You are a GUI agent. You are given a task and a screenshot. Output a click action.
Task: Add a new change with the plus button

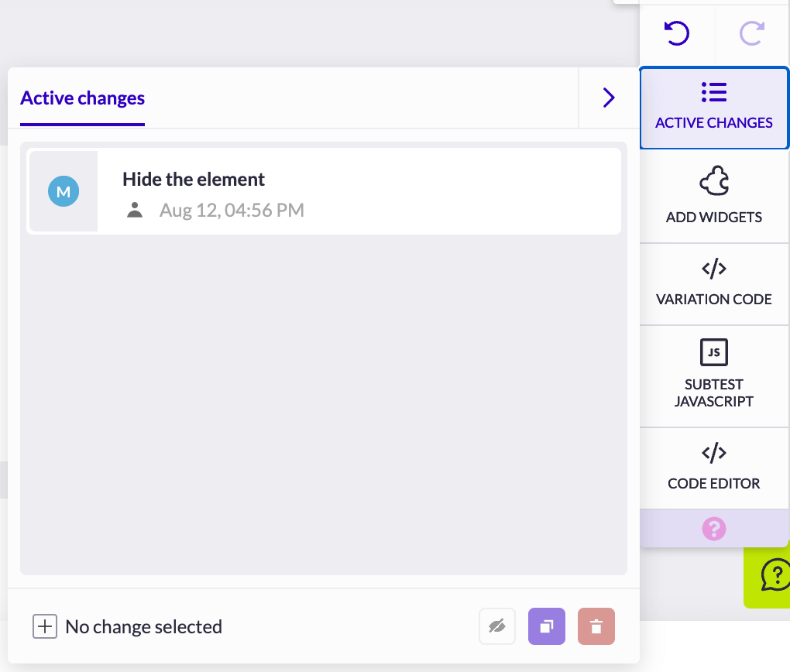coord(45,626)
